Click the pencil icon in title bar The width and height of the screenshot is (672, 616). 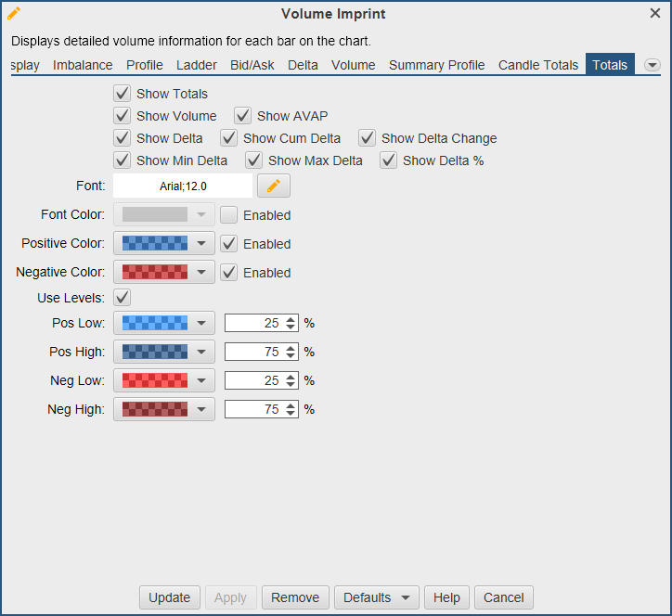point(14,13)
